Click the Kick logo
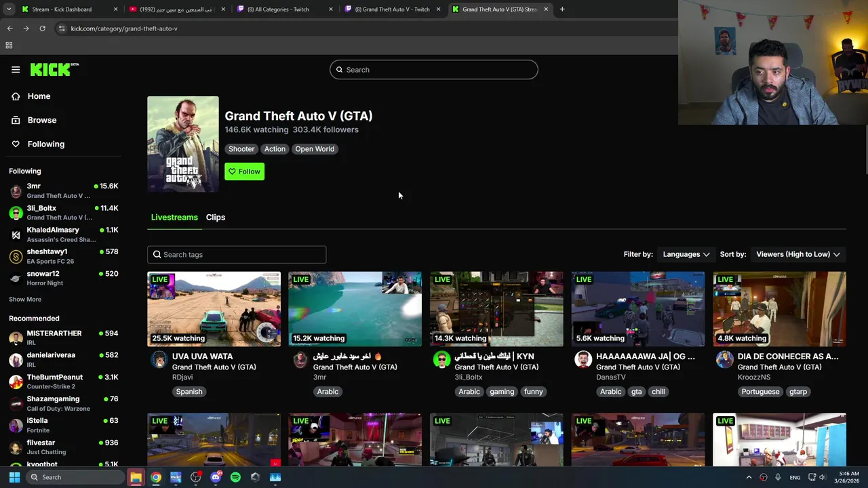Viewport: 868px width, 488px height. pyautogui.click(x=54, y=69)
